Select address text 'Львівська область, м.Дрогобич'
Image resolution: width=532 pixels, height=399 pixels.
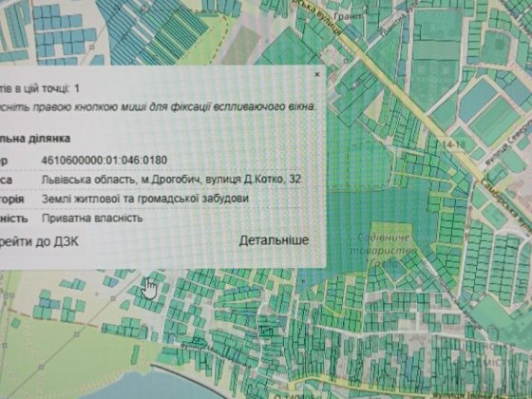coord(122,180)
